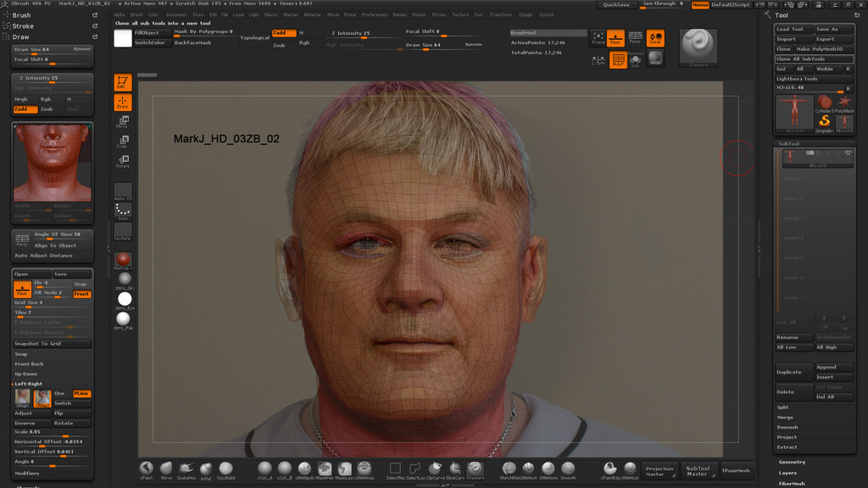Select the SnakeHook brush icon
The image size is (868, 488).
(186, 469)
